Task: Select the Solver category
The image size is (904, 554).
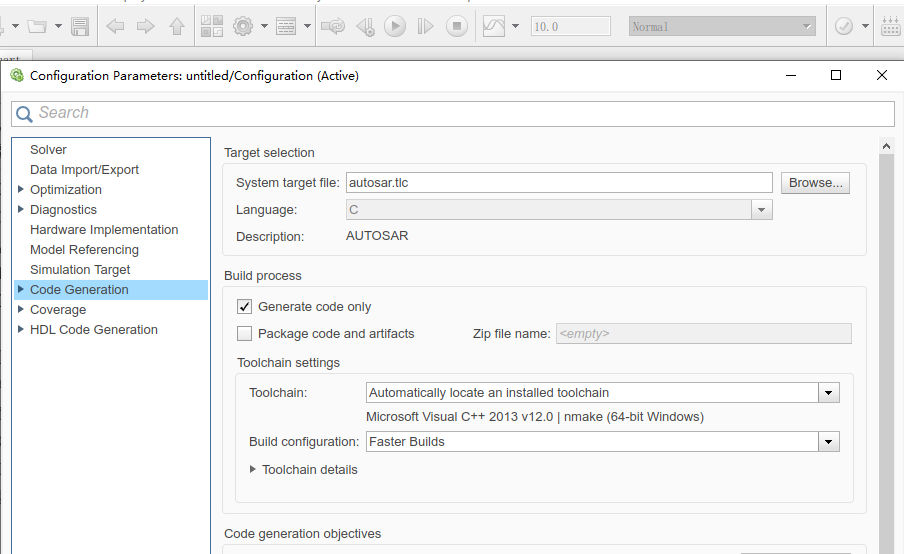Action: pos(48,150)
